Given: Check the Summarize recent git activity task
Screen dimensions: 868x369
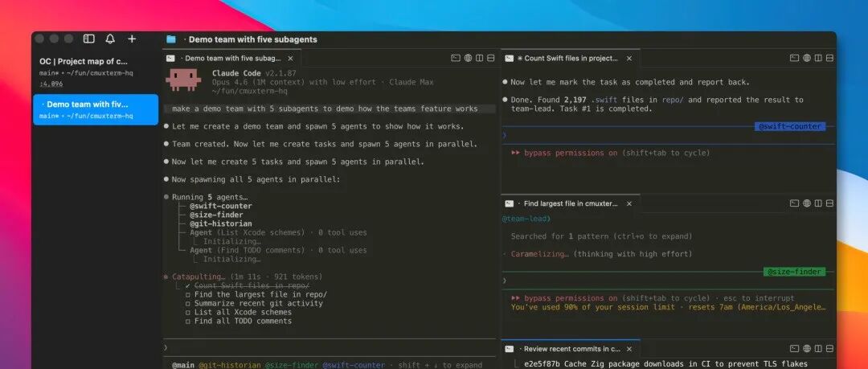Looking at the screenshot, I should coord(188,304).
